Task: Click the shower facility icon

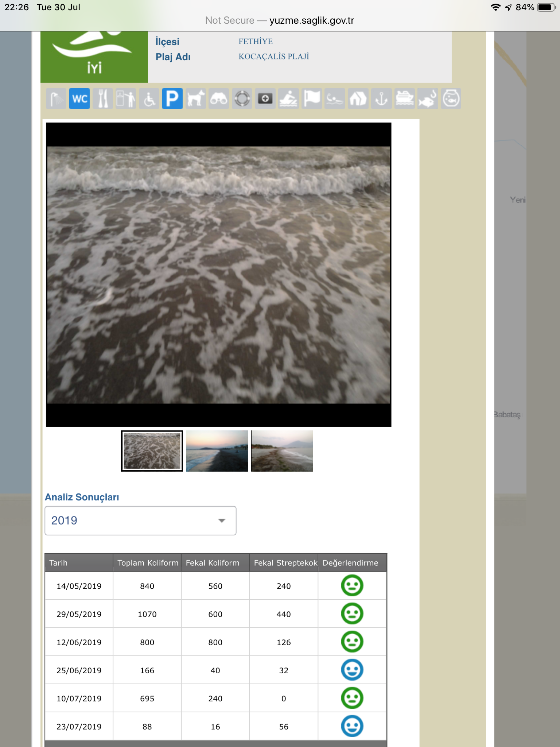Action: (56, 98)
